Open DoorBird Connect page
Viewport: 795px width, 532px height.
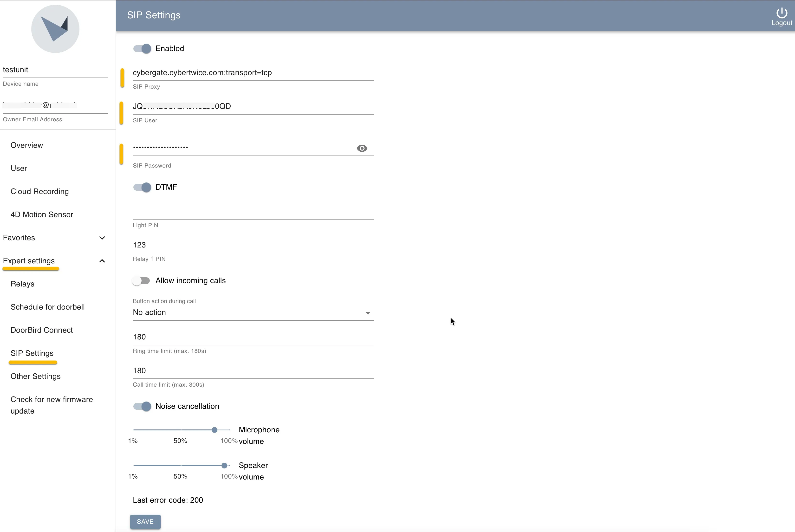(42, 330)
